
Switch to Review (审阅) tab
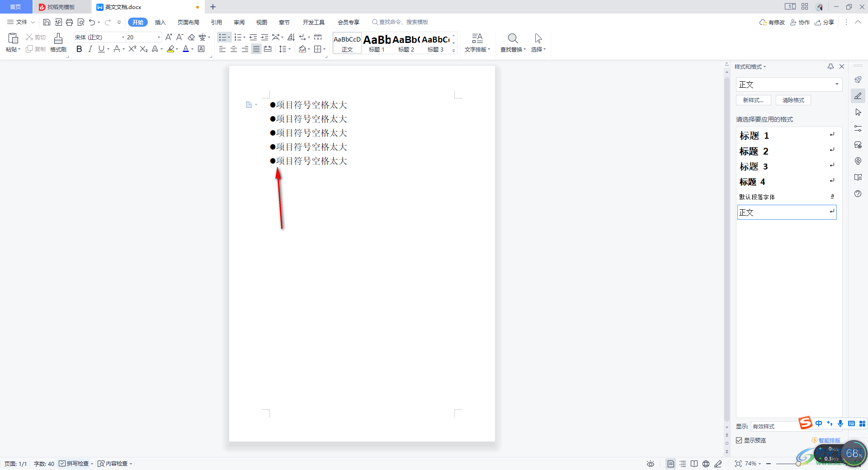[239, 22]
